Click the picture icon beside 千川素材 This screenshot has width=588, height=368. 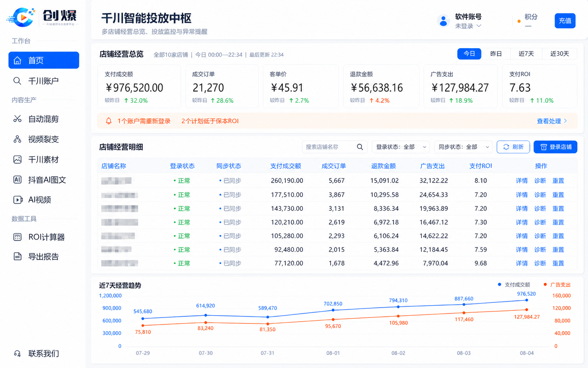pos(17,160)
